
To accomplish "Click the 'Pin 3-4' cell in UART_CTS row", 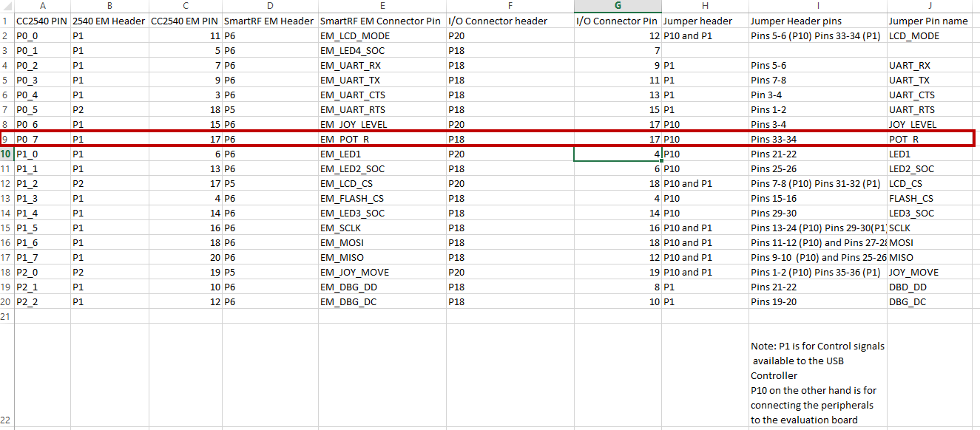I will [818, 95].
